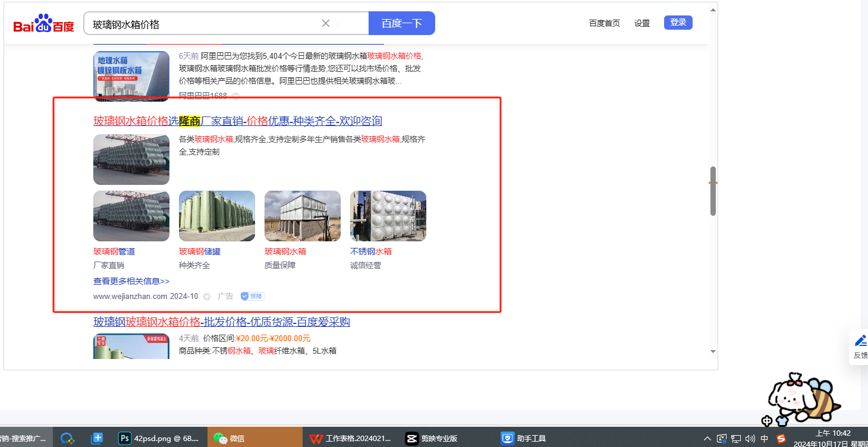Open the 设置 menu
Viewport: 868px width, 447px height.
[x=642, y=23]
